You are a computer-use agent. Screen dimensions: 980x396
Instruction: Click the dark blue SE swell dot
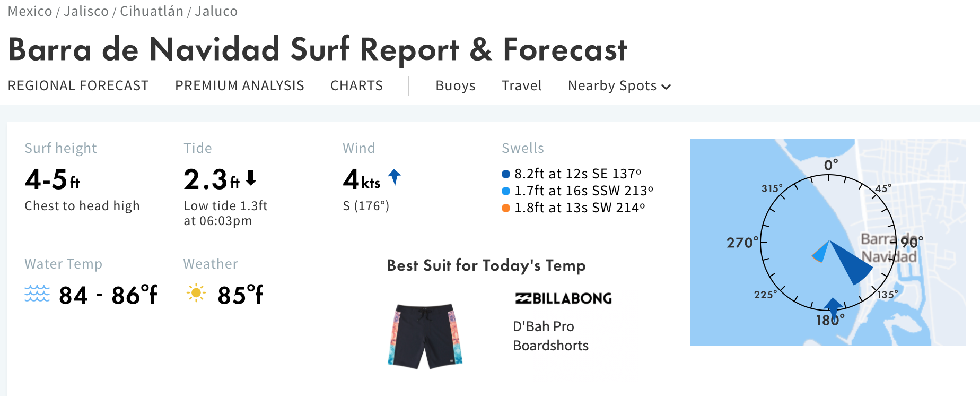tap(506, 174)
